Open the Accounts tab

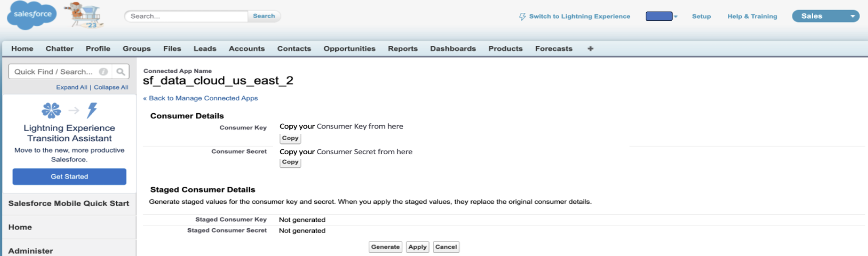click(247, 49)
